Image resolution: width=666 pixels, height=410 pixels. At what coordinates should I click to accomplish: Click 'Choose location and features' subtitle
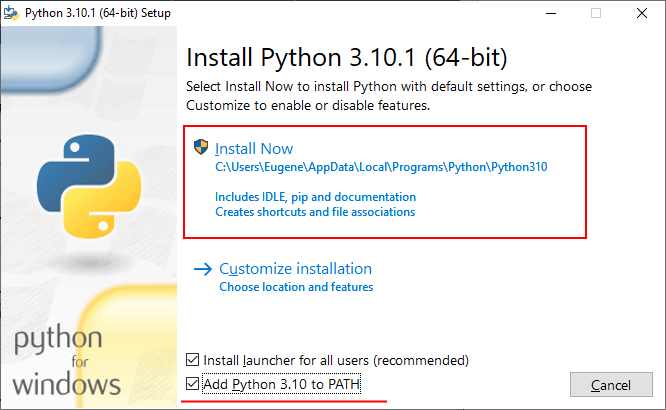click(296, 287)
